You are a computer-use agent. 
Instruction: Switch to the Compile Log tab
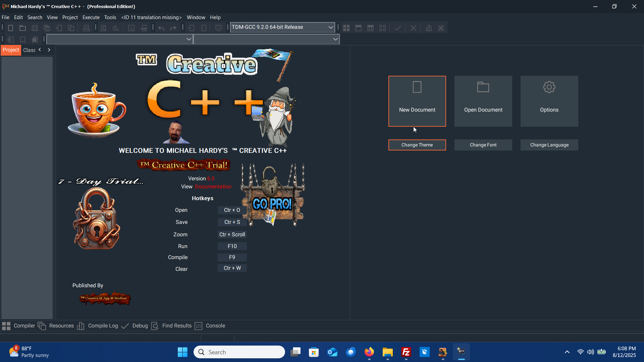click(103, 326)
